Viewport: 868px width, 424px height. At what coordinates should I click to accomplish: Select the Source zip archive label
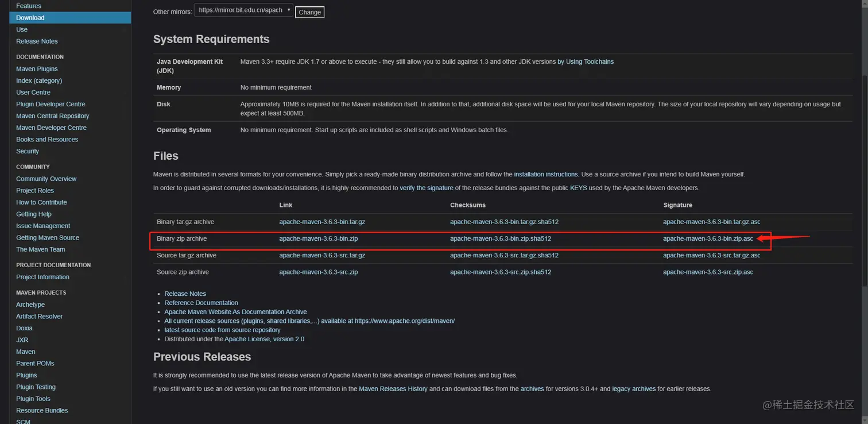183,272
